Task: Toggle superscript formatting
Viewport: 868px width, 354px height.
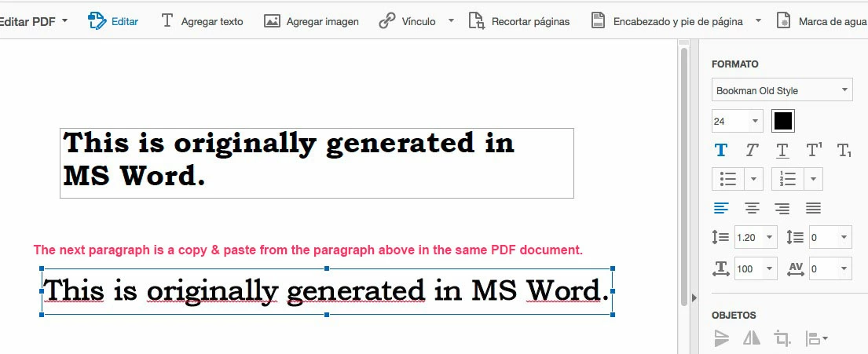Action: click(x=814, y=150)
